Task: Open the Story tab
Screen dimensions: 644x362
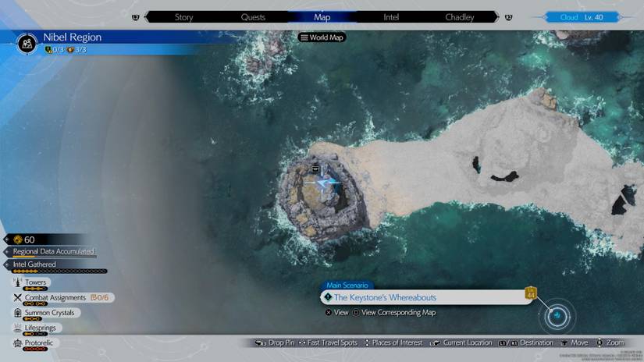Action: [x=184, y=17]
